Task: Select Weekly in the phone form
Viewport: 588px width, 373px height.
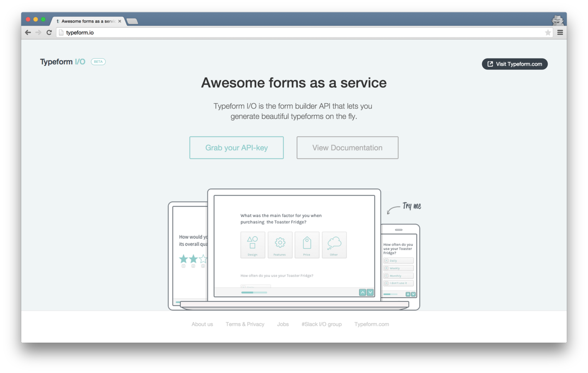Action: click(398, 268)
